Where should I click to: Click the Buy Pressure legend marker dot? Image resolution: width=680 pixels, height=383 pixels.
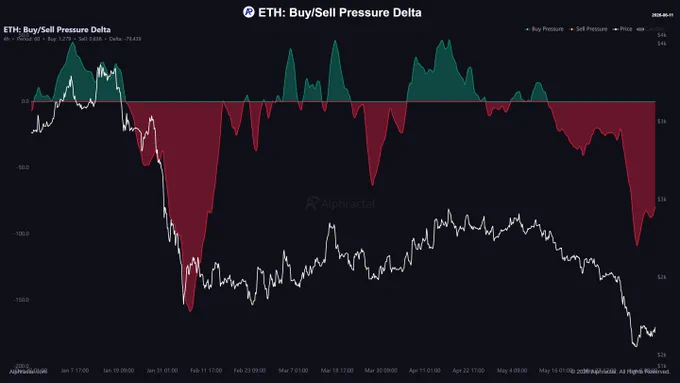click(527, 29)
